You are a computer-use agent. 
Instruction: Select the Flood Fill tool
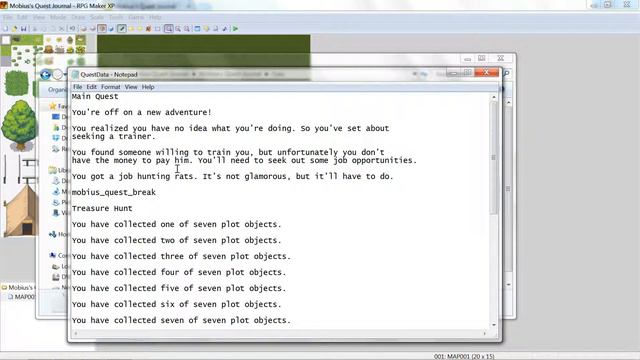pos(149,29)
